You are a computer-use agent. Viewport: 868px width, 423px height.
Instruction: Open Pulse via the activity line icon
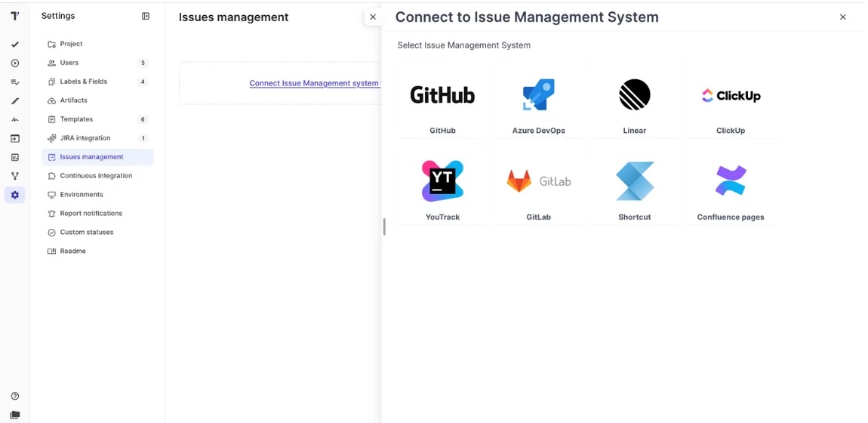click(x=15, y=119)
